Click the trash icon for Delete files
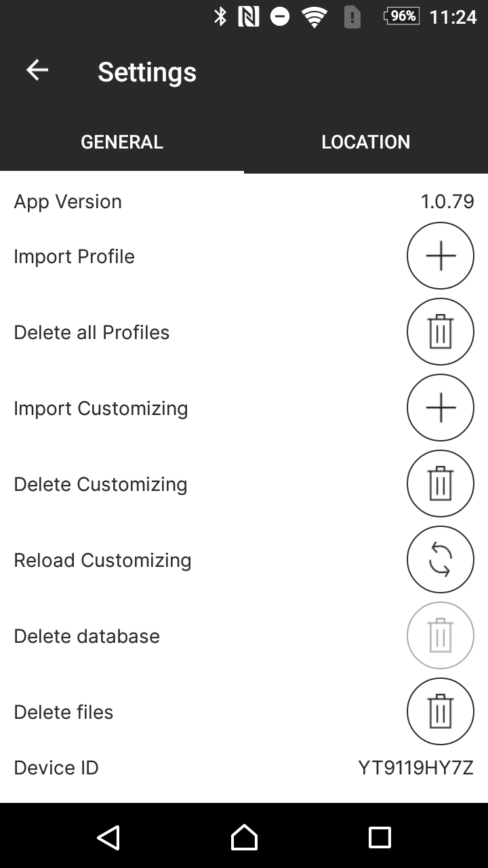Viewport: 488px width, 868px height. (x=441, y=712)
